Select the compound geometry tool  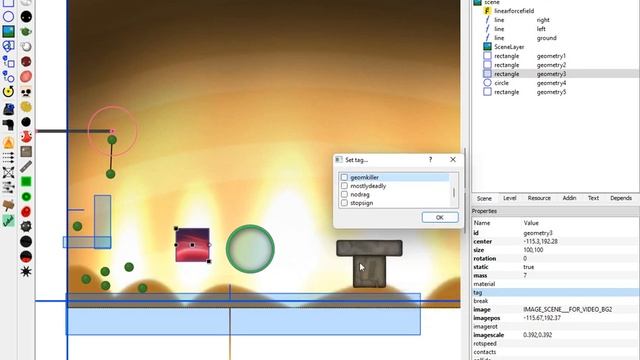point(9,47)
